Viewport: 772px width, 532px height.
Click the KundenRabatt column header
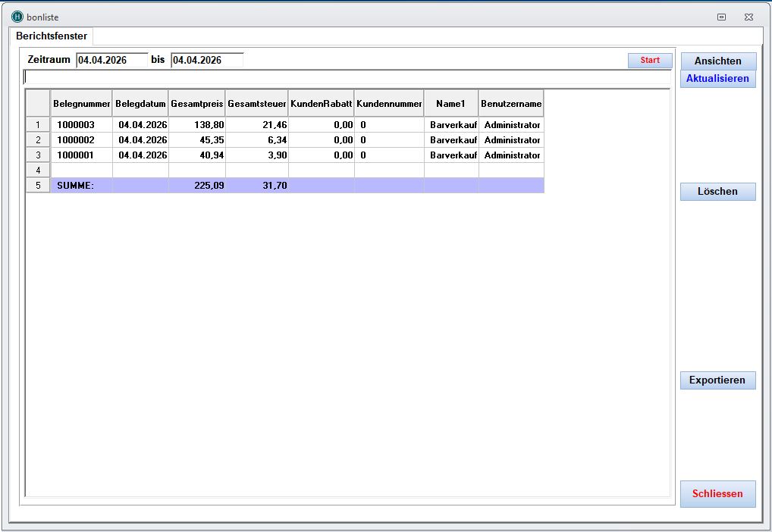321,103
